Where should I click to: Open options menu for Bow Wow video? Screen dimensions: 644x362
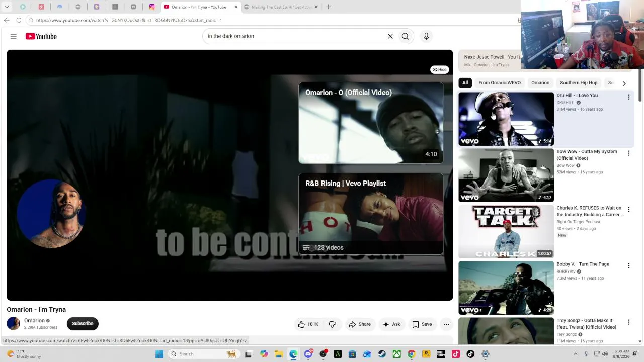628,153
